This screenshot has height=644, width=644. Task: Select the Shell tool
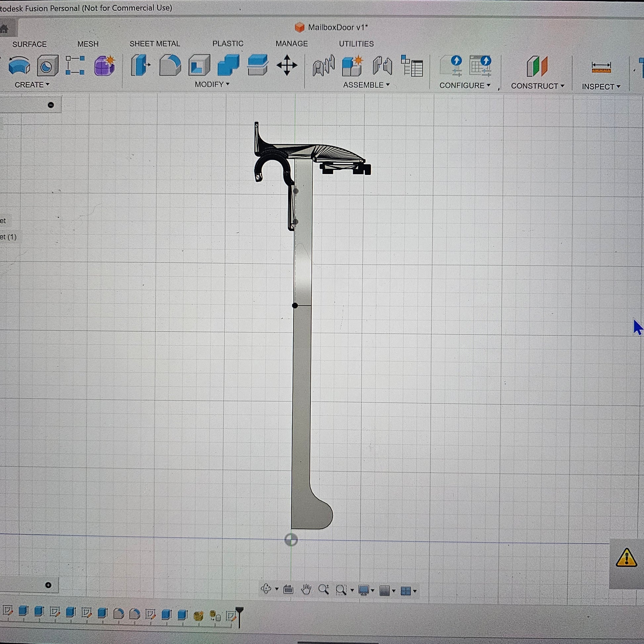click(x=199, y=66)
